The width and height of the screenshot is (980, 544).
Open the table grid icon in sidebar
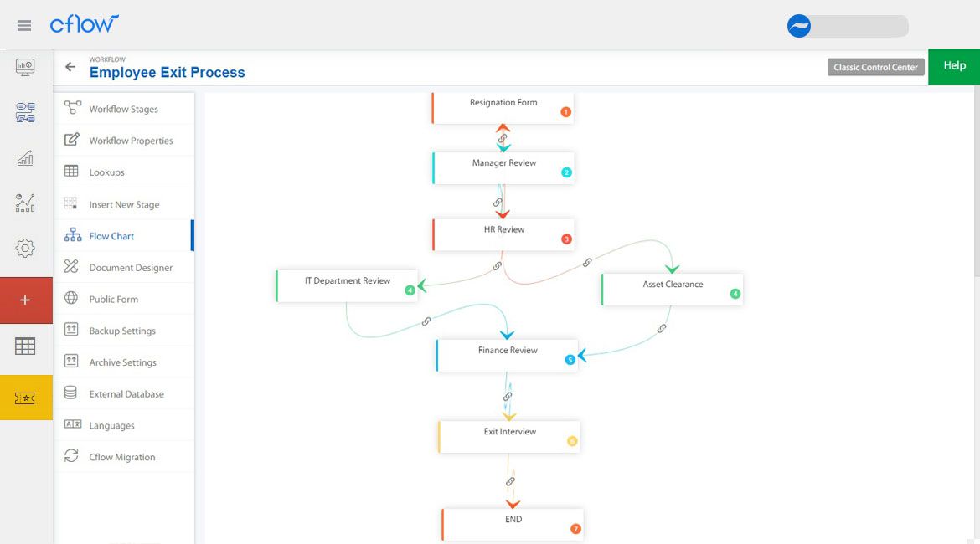tap(25, 346)
